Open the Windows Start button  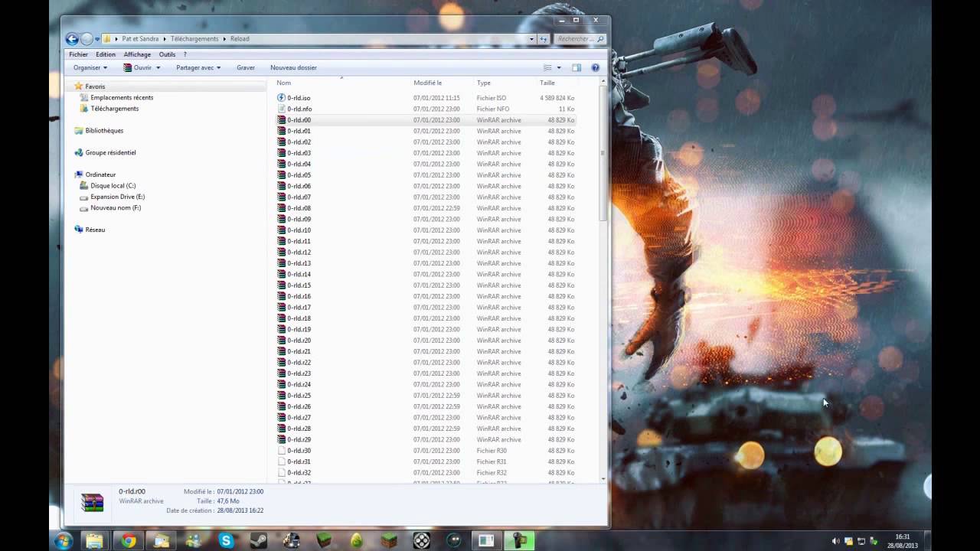[64, 540]
